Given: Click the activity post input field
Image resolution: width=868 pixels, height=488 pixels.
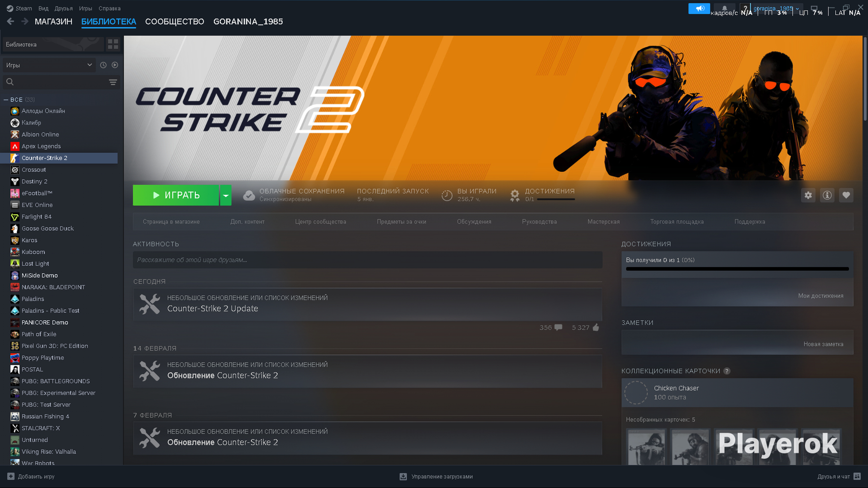Looking at the screenshot, I should [x=367, y=260].
